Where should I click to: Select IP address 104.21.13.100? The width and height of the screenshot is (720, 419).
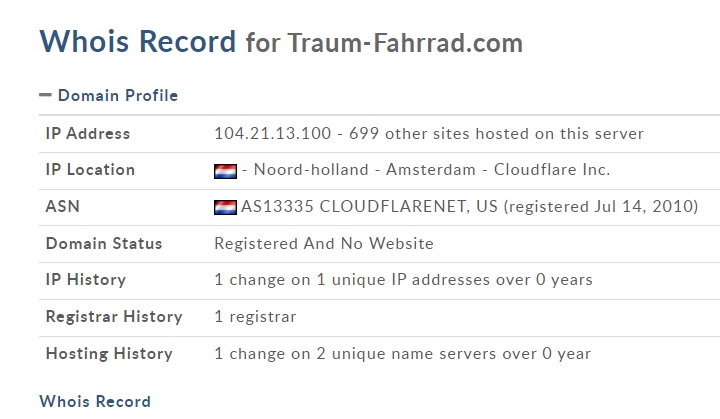tap(273, 134)
